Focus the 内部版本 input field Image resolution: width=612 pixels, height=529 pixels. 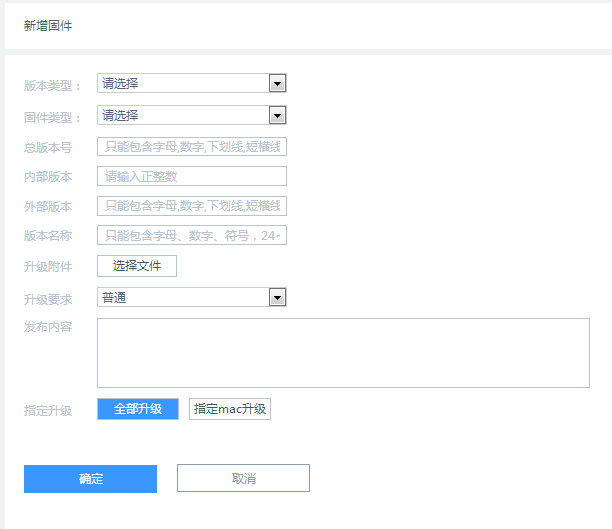click(192, 176)
